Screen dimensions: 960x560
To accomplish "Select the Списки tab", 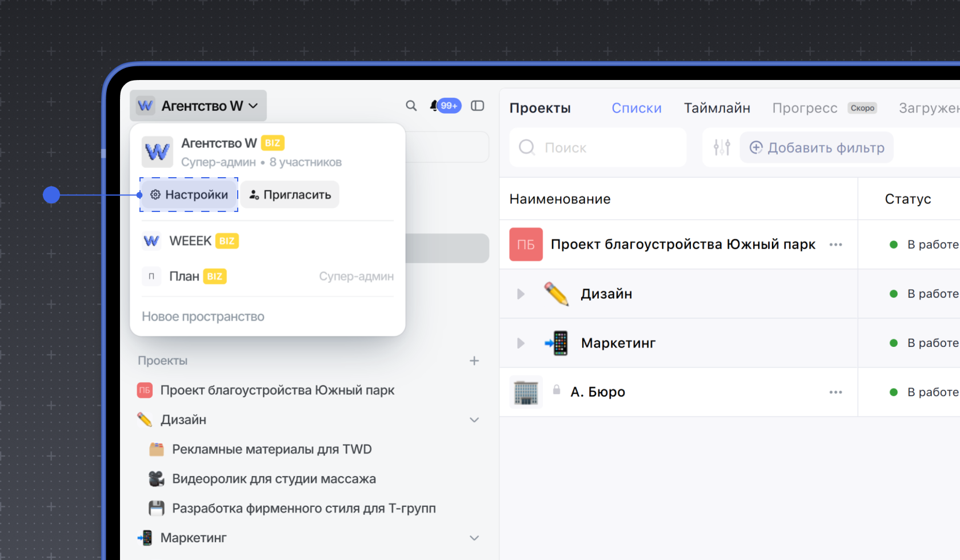I will click(x=636, y=108).
